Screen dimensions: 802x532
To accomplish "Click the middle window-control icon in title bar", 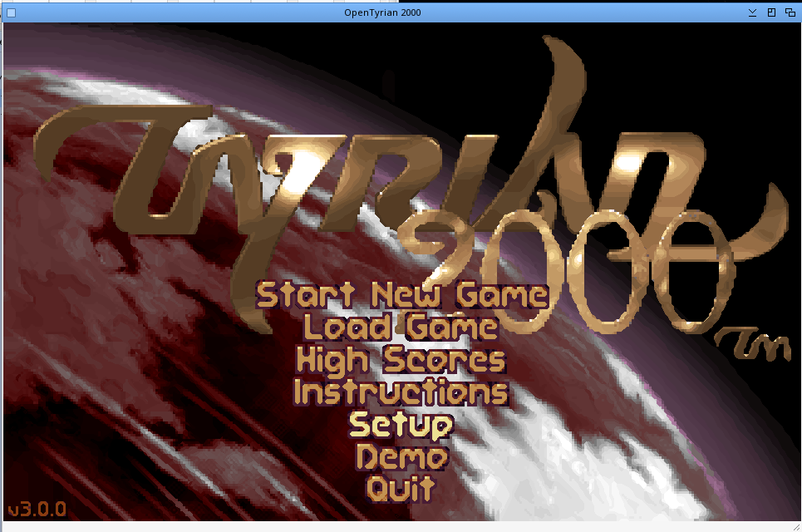I will click(771, 12).
